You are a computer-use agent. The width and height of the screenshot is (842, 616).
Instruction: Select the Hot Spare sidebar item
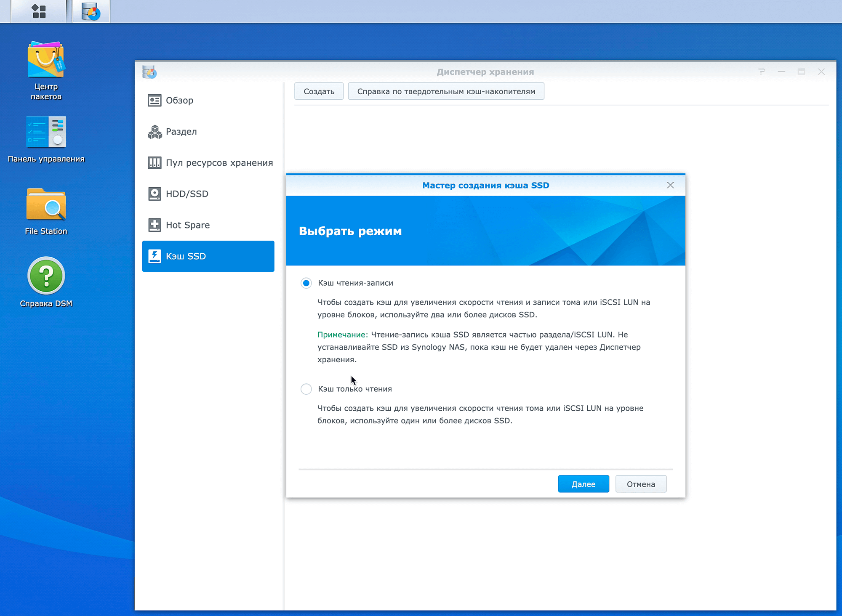[187, 225]
